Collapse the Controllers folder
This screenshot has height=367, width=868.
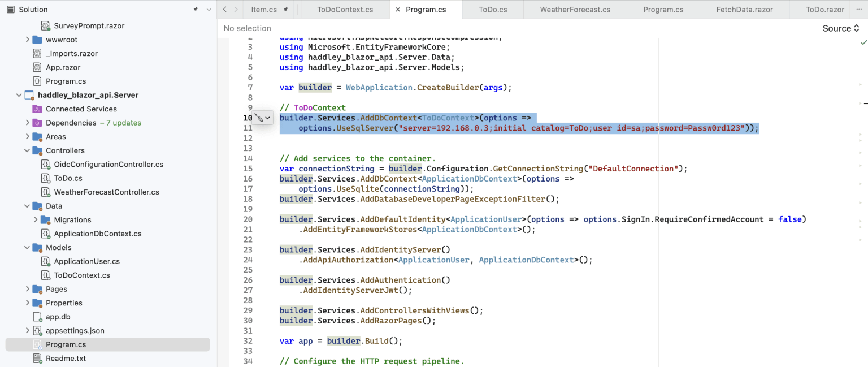27,150
